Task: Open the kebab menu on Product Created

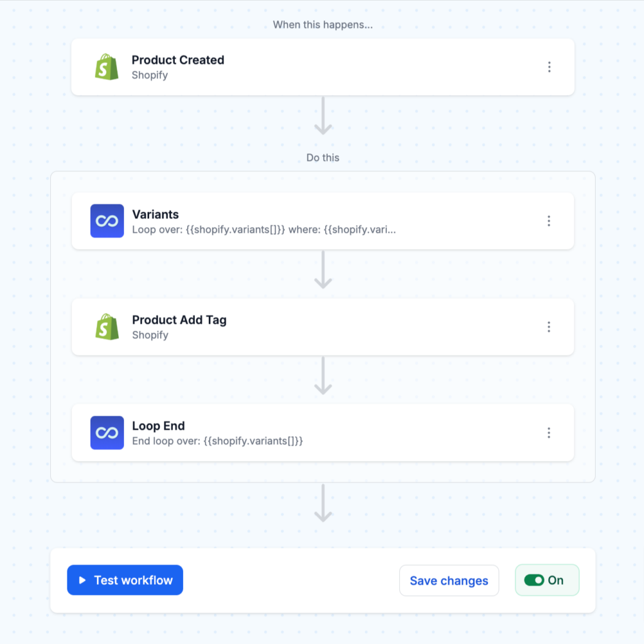Action: coord(549,67)
